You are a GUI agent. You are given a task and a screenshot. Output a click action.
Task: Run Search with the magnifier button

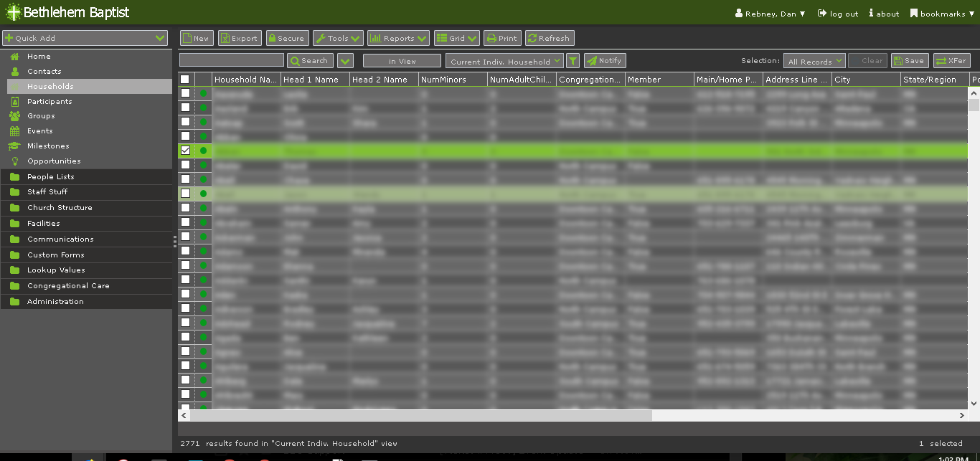point(310,61)
